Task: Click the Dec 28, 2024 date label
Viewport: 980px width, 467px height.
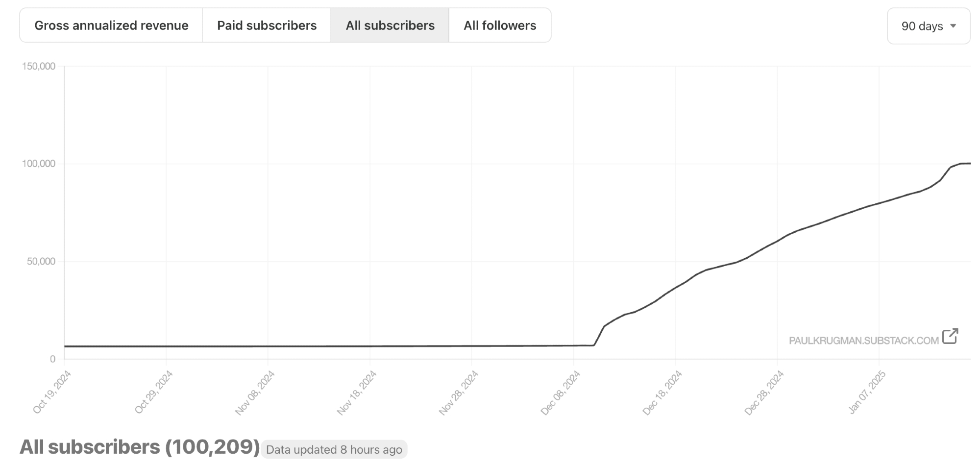Action: coord(764,393)
